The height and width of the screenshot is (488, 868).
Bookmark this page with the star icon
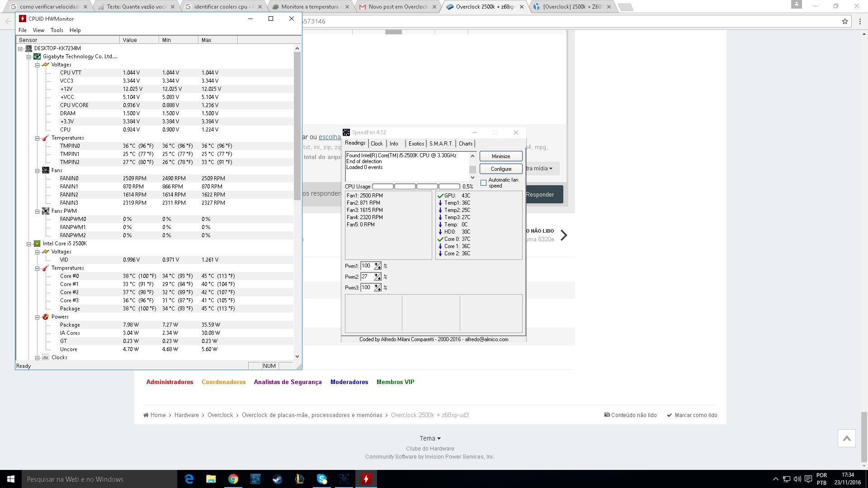pos(844,21)
